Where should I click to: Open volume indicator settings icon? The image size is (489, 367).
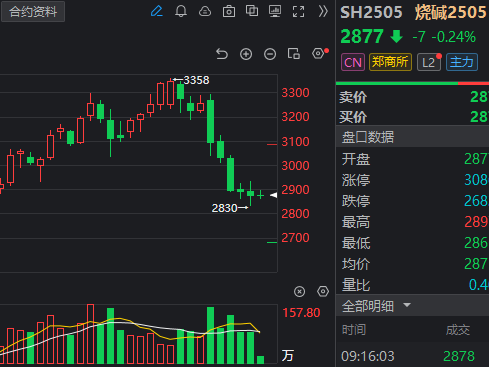pyautogui.click(x=323, y=291)
